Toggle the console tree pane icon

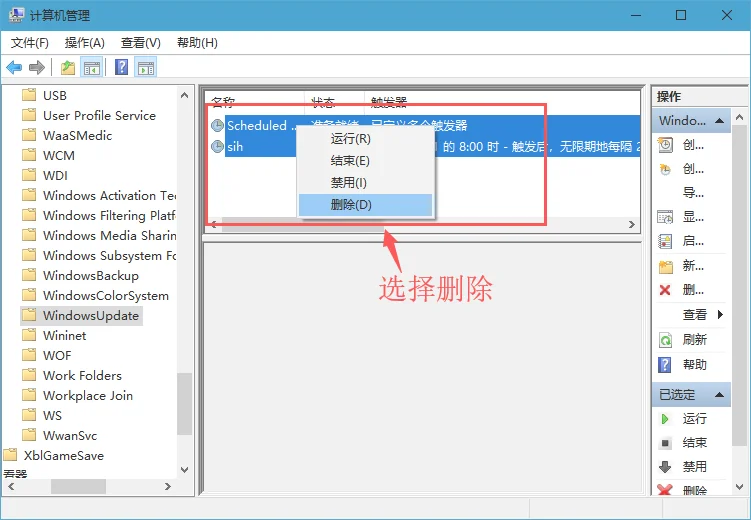point(91,68)
